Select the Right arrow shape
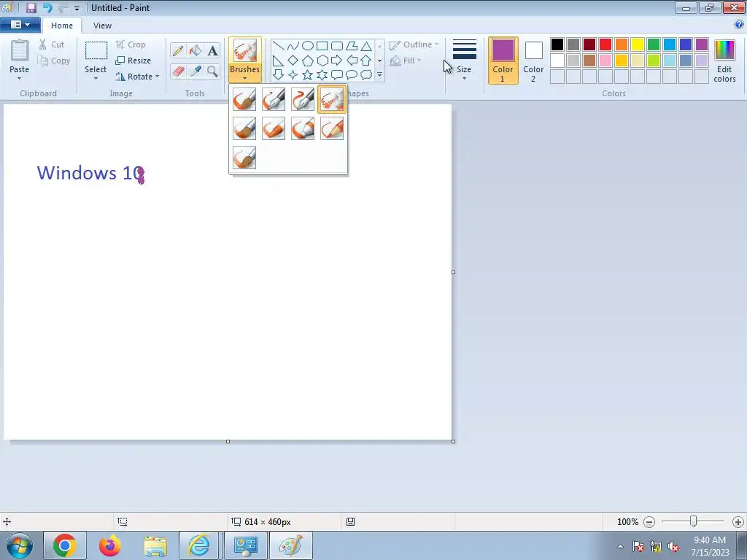This screenshot has width=747, height=560. coord(337,61)
